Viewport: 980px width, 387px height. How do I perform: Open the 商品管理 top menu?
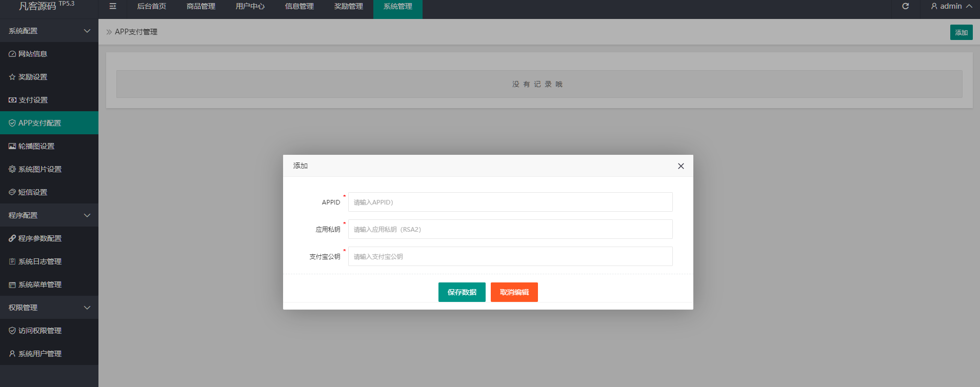(201, 6)
